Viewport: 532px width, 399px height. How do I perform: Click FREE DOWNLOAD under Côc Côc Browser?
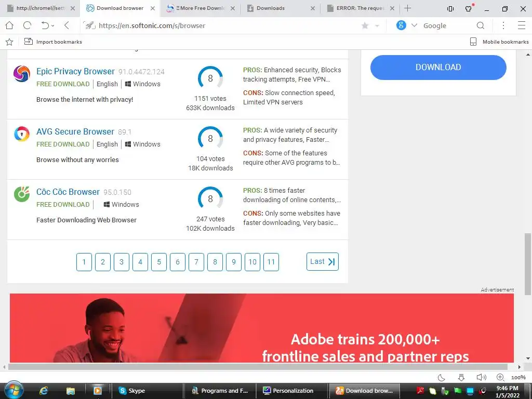(63, 204)
